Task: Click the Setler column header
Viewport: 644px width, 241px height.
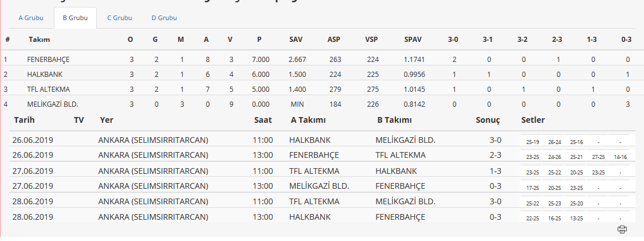Action: point(533,120)
